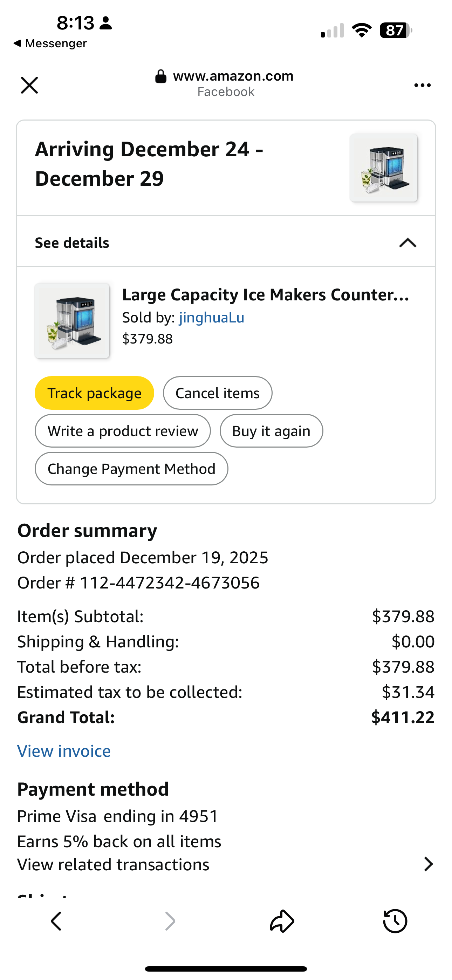The width and height of the screenshot is (452, 980).
Task: Open the Large Capacity Ice Makers product title
Action: [265, 295]
